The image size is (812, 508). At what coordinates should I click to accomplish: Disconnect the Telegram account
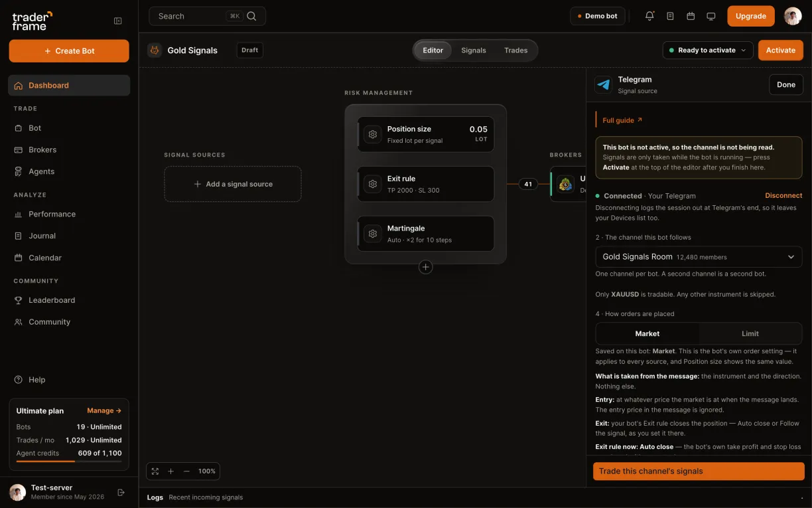pos(783,196)
